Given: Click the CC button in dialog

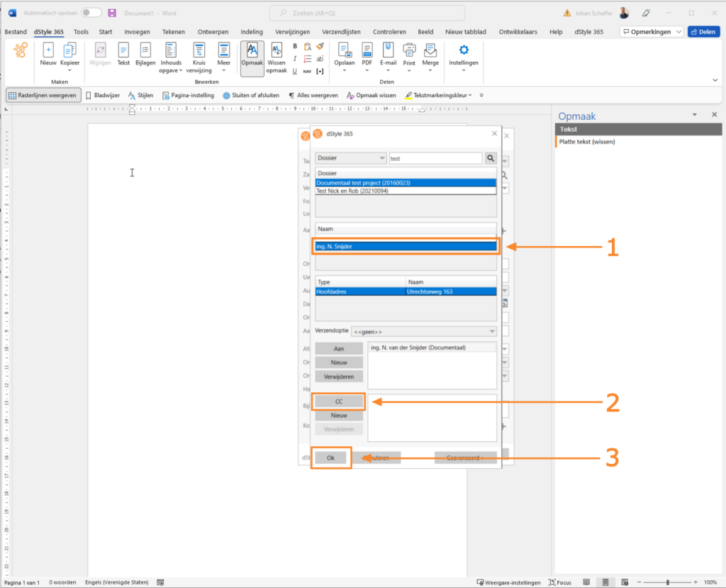Looking at the screenshot, I should (339, 401).
